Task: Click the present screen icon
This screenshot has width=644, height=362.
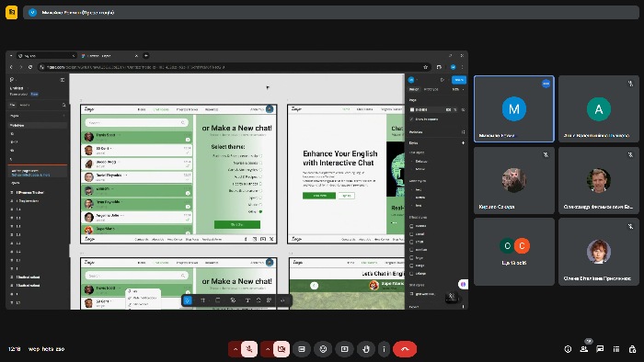Action: [x=344, y=349]
